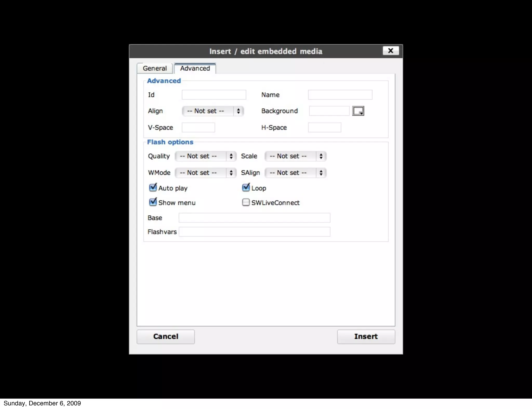Focus the Flashvars text box
The width and height of the screenshot is (532, 409).
(254, 232)
